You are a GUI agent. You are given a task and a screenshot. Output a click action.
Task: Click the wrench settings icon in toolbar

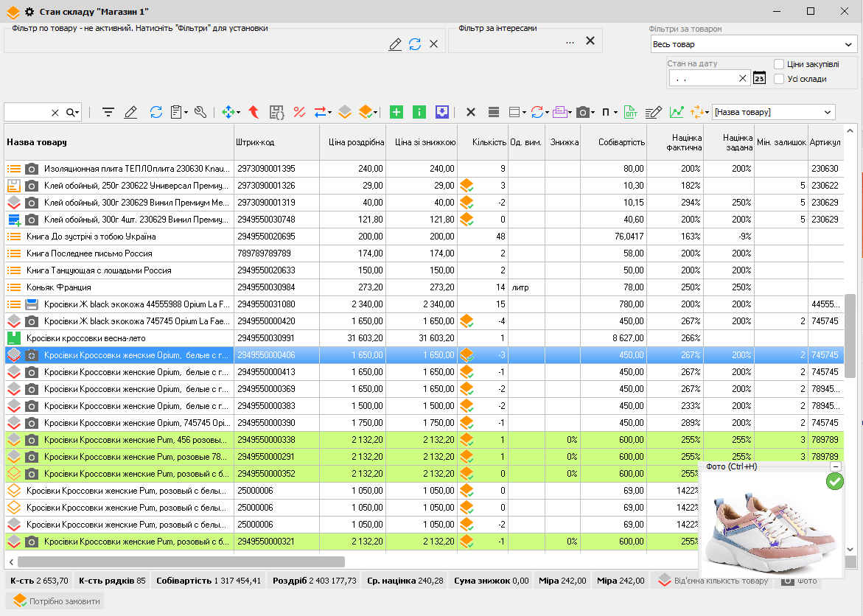click(x=200, y=112)
